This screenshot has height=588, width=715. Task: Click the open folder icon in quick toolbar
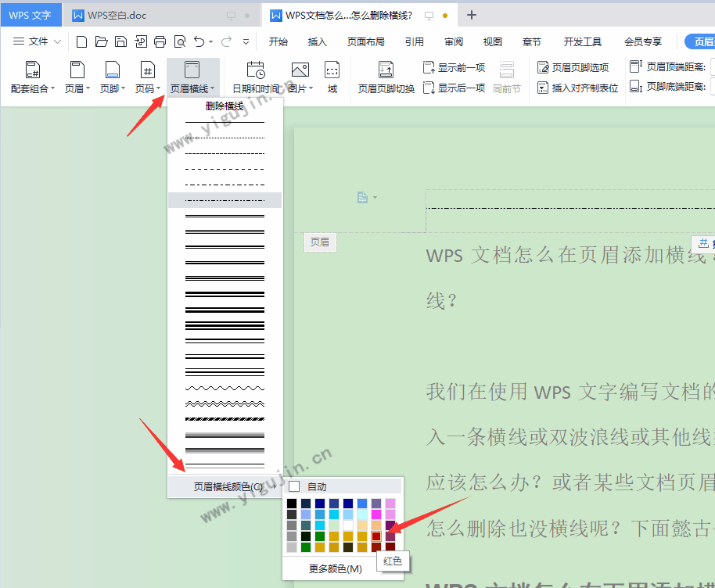[101, 42]
